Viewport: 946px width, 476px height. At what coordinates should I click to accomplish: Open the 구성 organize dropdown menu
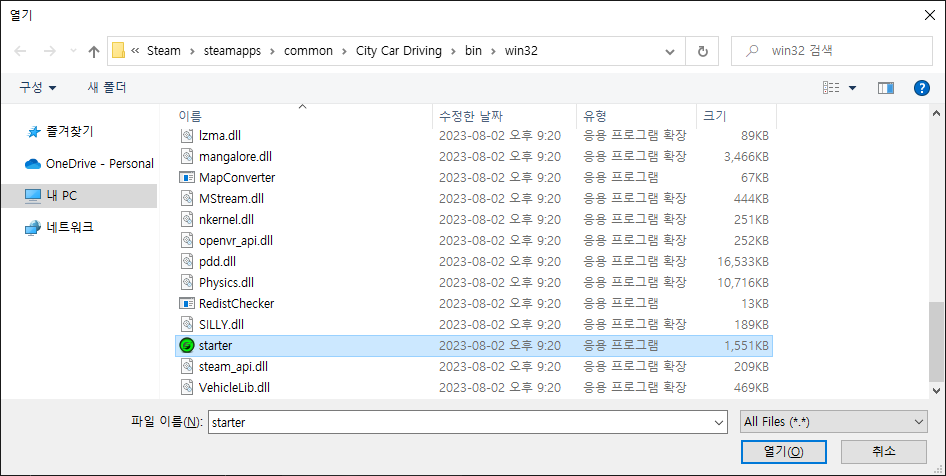37,87
